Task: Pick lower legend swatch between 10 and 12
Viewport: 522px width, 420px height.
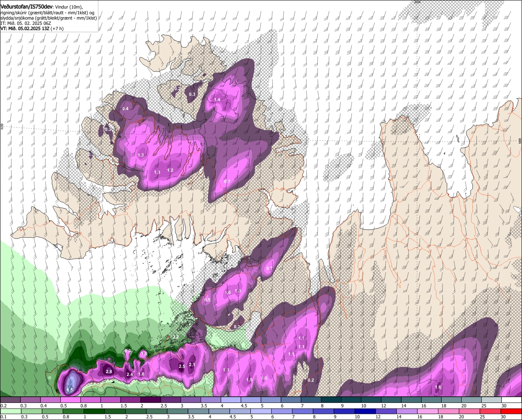Action: coord(365,411)
